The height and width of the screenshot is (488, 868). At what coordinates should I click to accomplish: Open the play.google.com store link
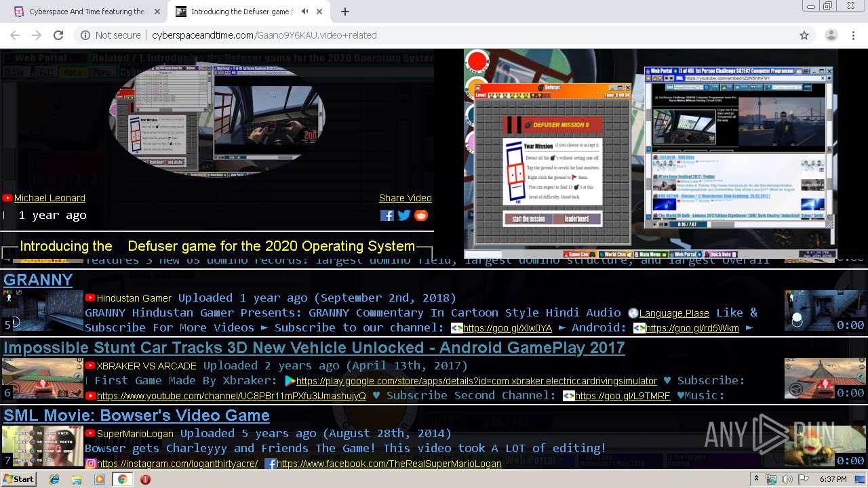coord(477,381)
